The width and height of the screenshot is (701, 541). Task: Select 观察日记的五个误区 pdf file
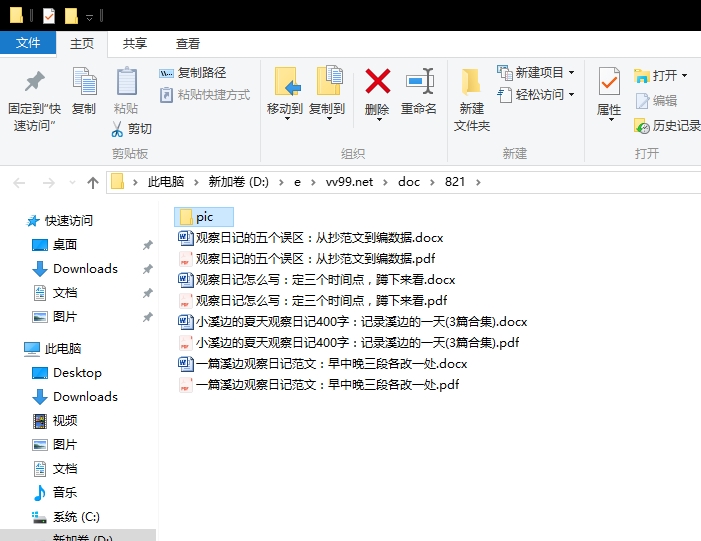coord(307,259)
